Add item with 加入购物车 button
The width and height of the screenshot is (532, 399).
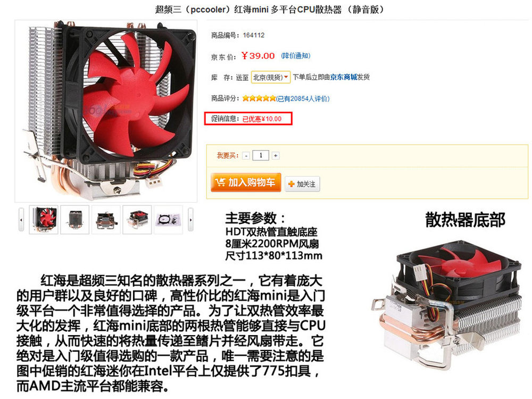click(x=246, y=182)
